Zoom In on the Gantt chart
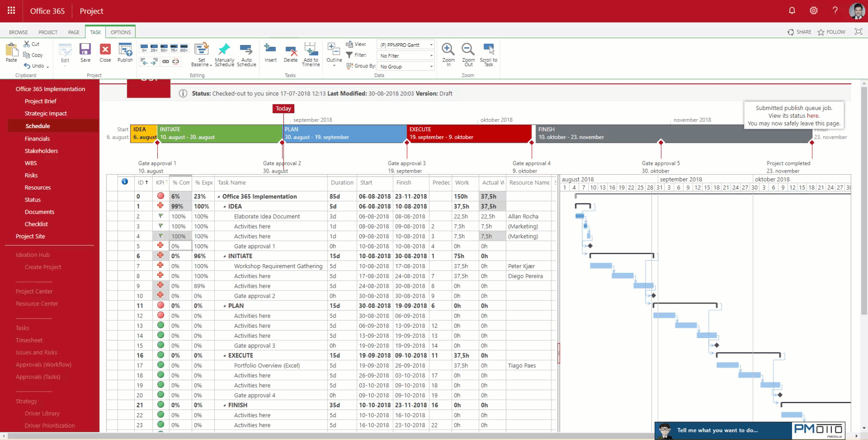 tap(448, 55)
